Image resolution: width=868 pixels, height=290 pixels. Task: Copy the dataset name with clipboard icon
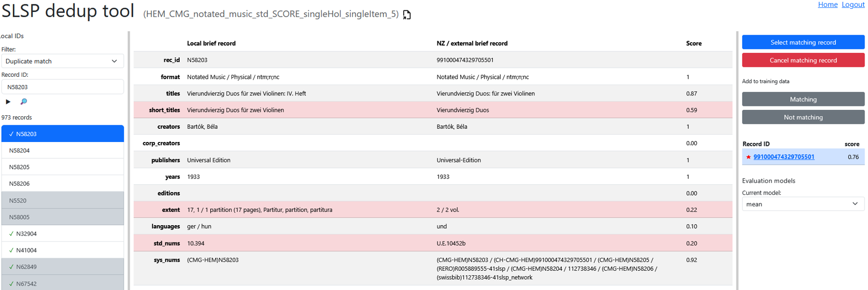(407, 14)
